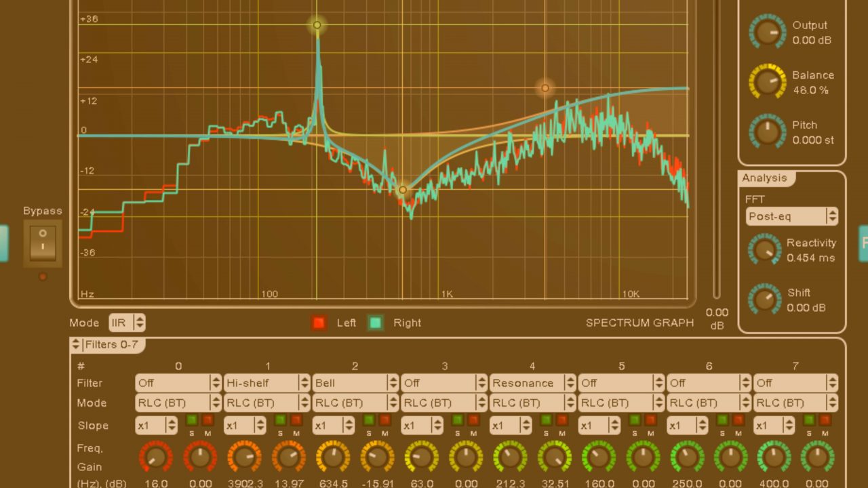868x488 pixels.
Task: Select the Resonance peak node on graph
Action: click(317, 26)
